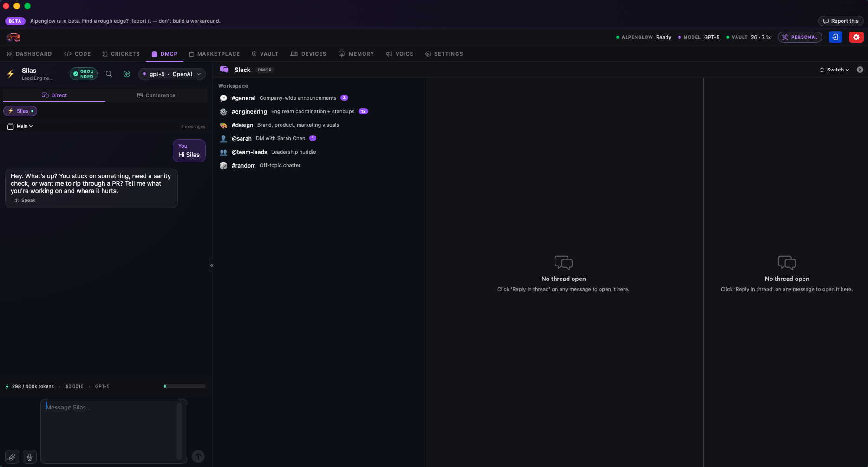Open the #general channel
The image size is (868, 467).
tap(318, 98)
